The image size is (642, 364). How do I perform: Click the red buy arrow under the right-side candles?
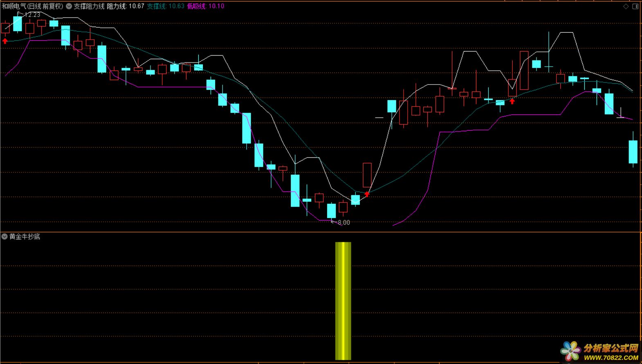coord(512,101)
